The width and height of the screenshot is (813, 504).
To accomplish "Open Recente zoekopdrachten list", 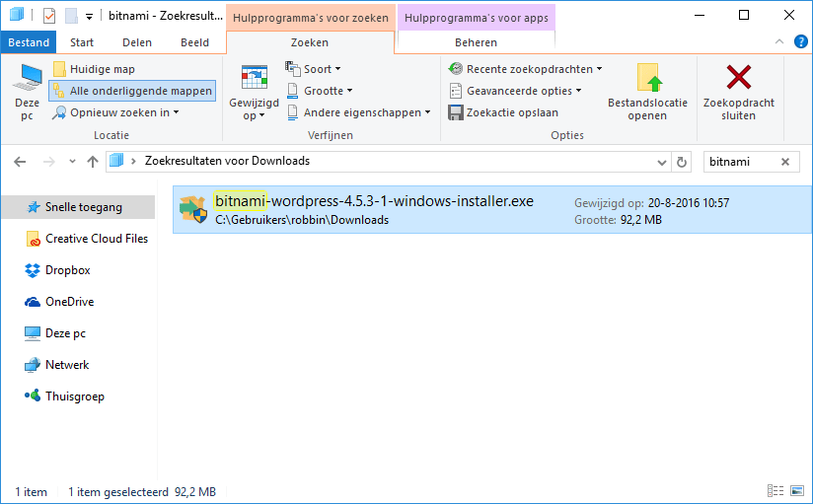I will tap(525, 69).
